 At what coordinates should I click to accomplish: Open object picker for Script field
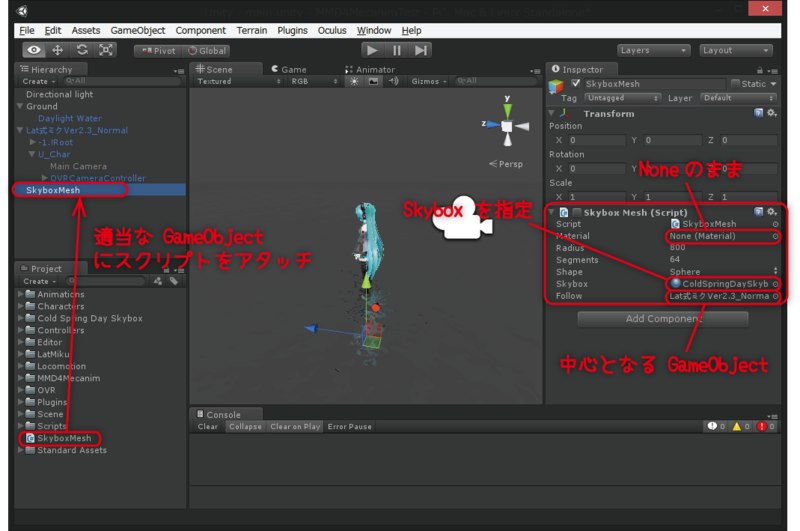tap(775, 224)
